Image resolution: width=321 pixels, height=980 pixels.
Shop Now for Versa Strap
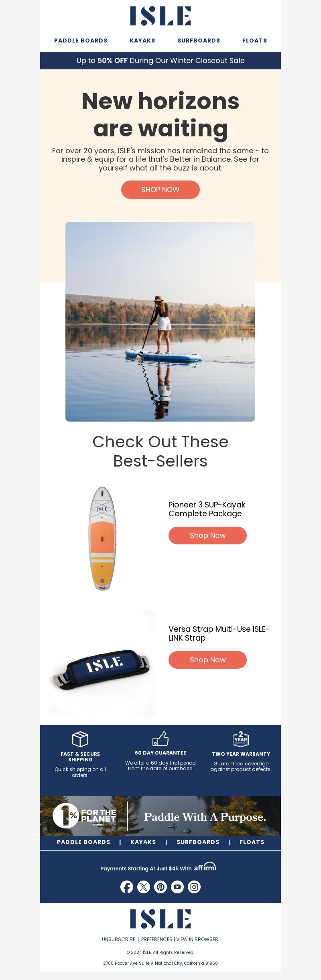pos(207,660)
